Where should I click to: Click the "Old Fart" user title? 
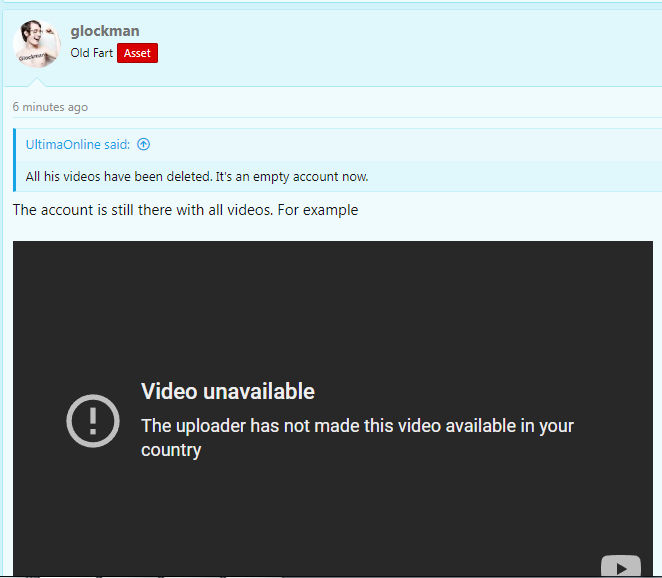(91, 53)
